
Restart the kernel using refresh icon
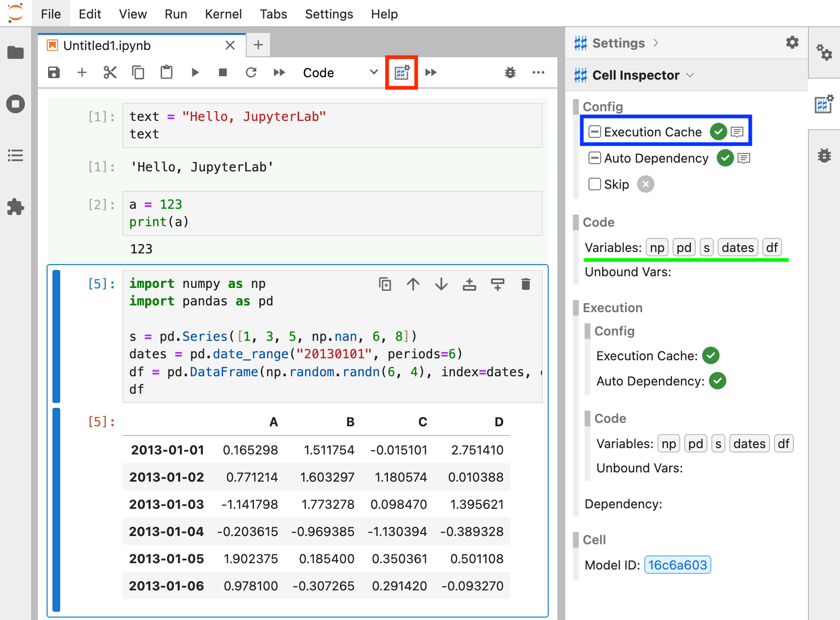pos(251,73)
